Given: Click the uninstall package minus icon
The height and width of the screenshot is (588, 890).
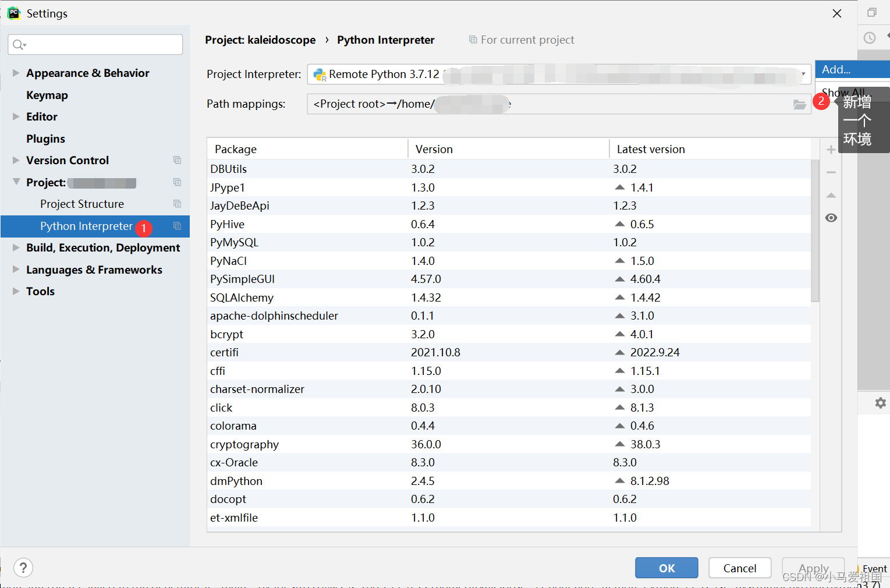Looking at the screenshot, I should click(x=831, y=172).
